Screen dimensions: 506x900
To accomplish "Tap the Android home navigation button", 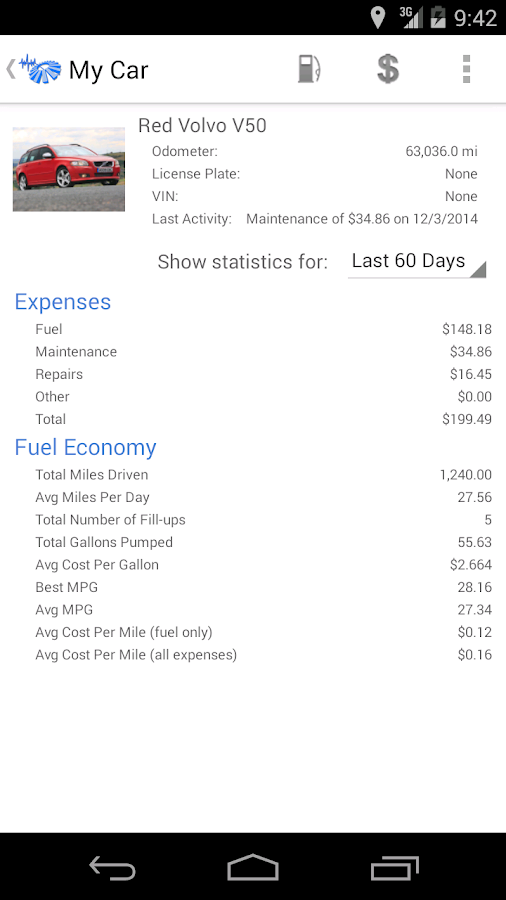I will coord(253,867).
